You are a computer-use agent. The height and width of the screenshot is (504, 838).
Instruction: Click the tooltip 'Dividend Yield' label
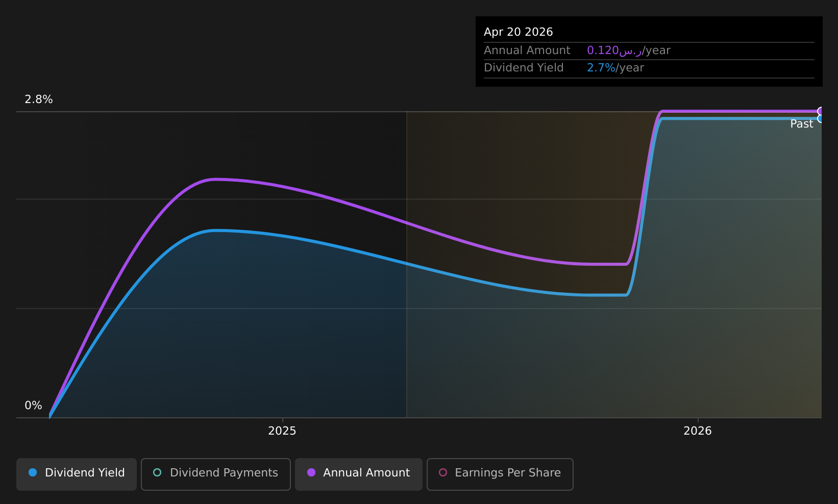(x=524, y=68)
